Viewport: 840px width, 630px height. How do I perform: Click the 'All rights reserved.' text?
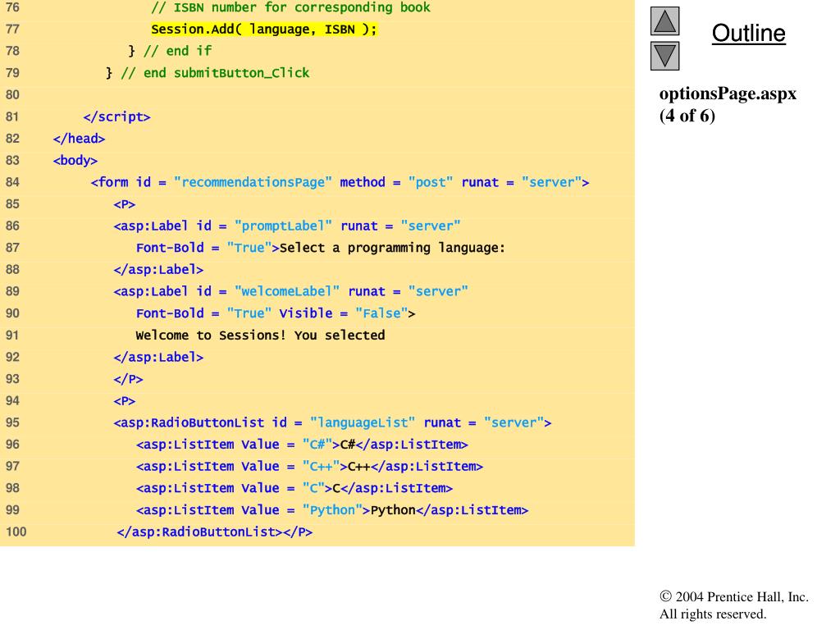point(713,614)
